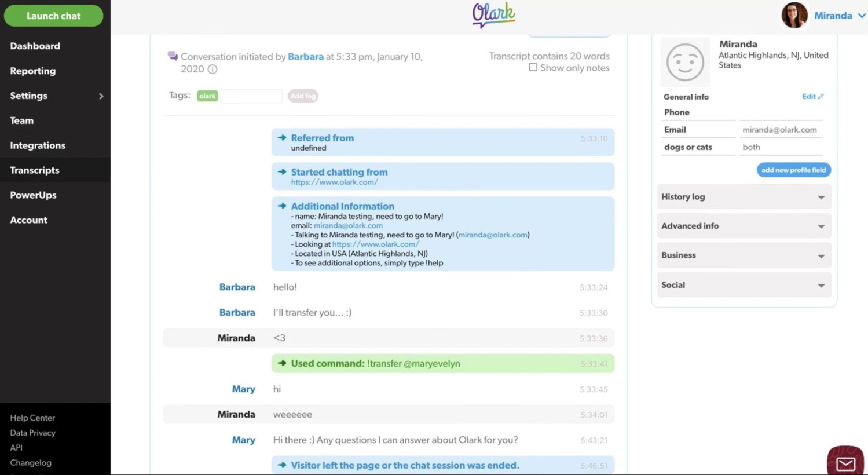Click Barbara link in conversation header
Image resolution: width=868 pixels, height=475 pixels.
306,57
